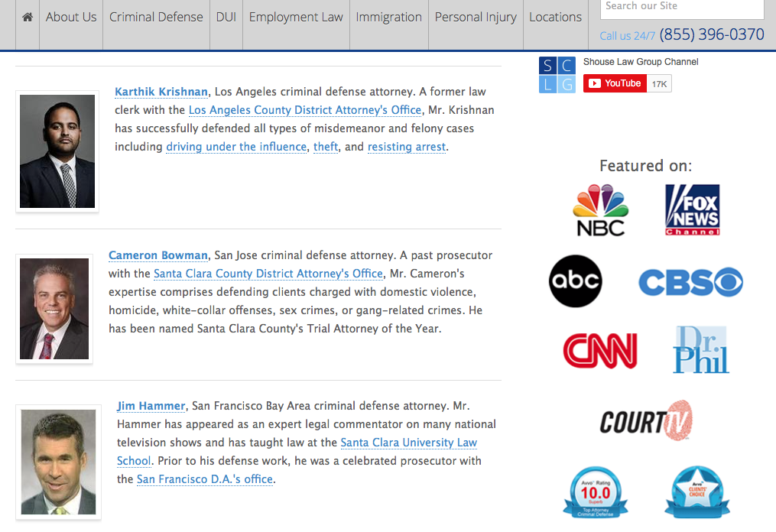Click the CNN logo
The image size is (776, 532).
click(600, 351)
